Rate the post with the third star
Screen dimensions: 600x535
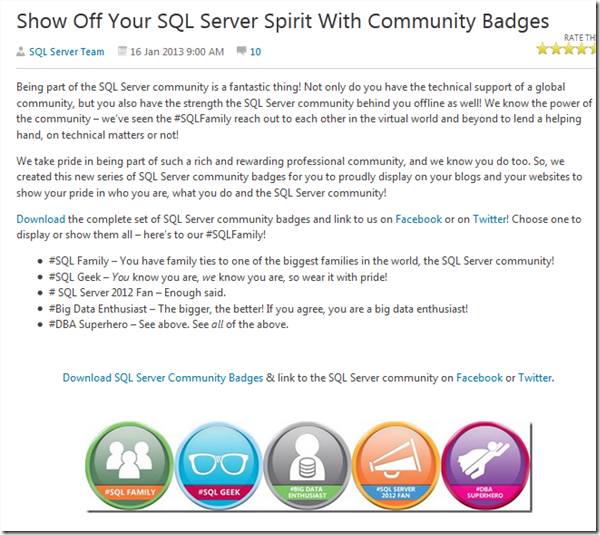click(x=569, y=49)
